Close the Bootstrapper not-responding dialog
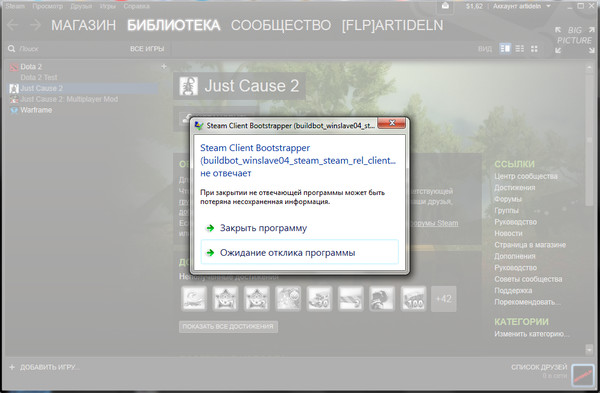 [x=391, y=123]
